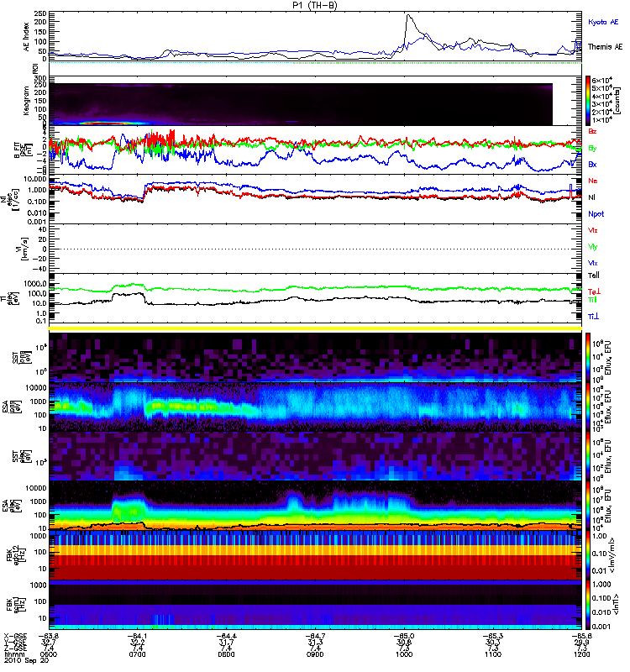630x672 pixels.
Task: Select the Themis AE legend label
Action: 605,47
